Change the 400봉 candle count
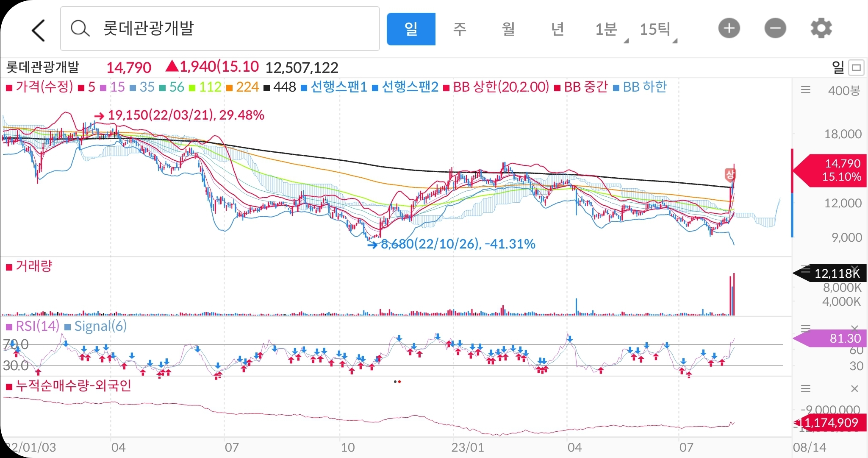 (844, 90)
